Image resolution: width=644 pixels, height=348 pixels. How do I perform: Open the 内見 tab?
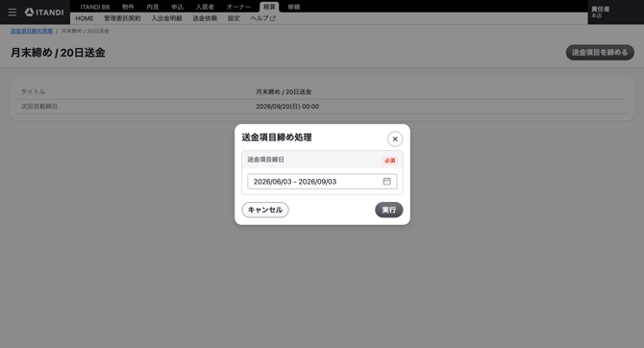coord(153,7)
